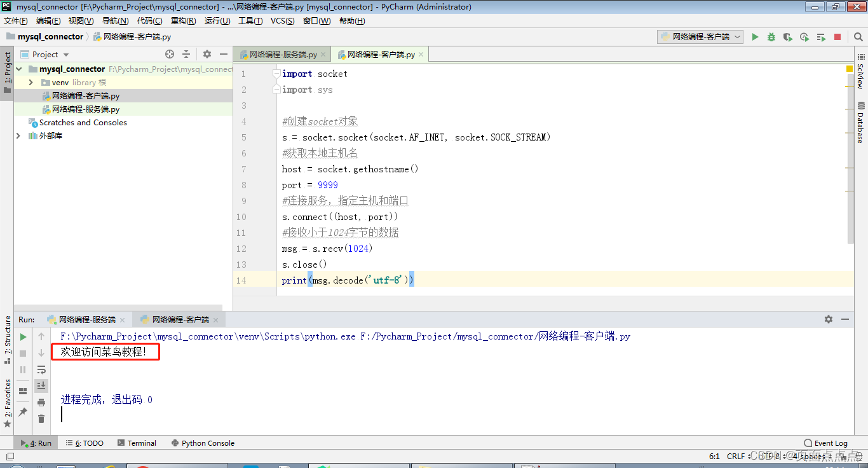Clear all console output with trash icon
Image resolution: width=868 pixels, height=468 pixels.
click(x=41, y=419)
